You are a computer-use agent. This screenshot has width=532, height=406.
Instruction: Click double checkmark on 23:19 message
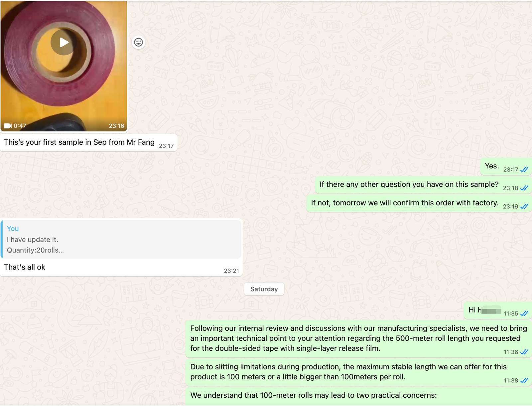pos(524,206)
